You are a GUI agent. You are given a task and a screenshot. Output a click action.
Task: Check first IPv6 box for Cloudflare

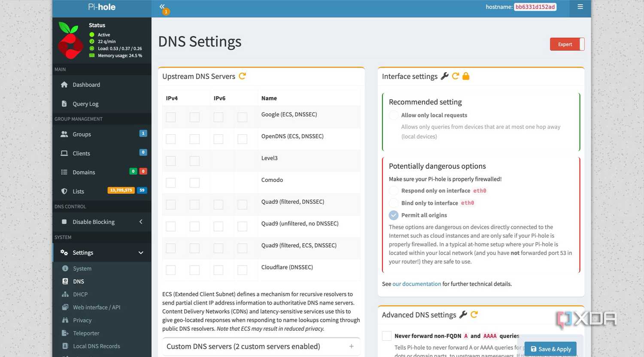pos(219,270)
